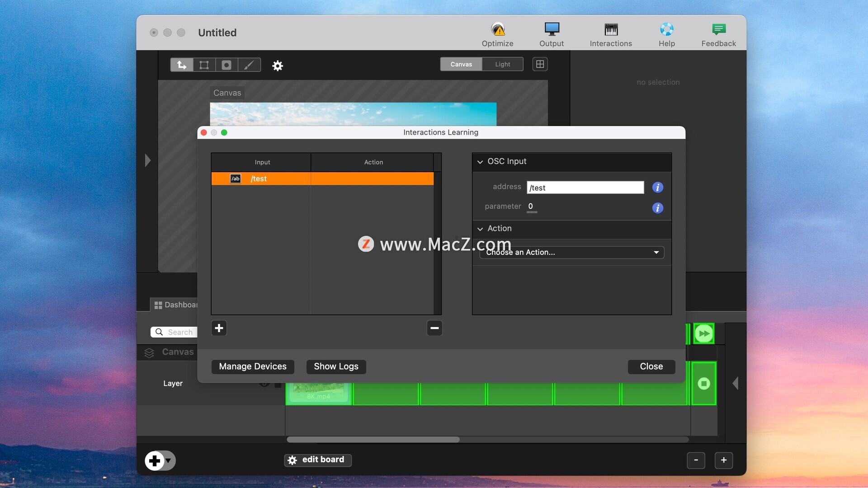Close the Interactions Learning dialog

click(651, 366)
